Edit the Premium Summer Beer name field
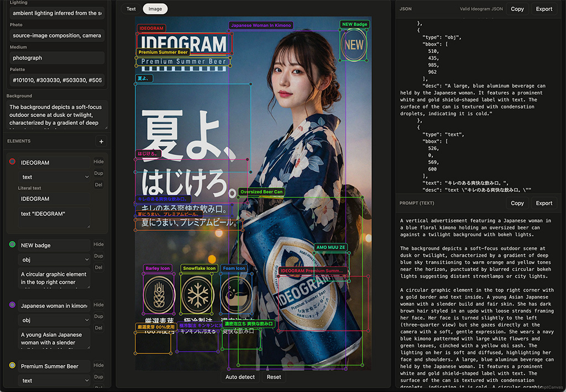Viewport: 566px width, 392px height. pyautogui.click(x=54, y=366)
